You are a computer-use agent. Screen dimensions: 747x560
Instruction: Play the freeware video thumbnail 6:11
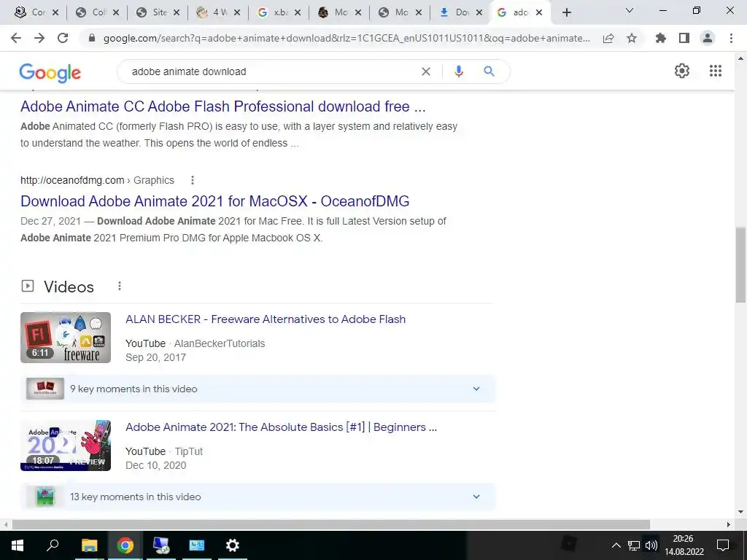click(x=66, y=338)
